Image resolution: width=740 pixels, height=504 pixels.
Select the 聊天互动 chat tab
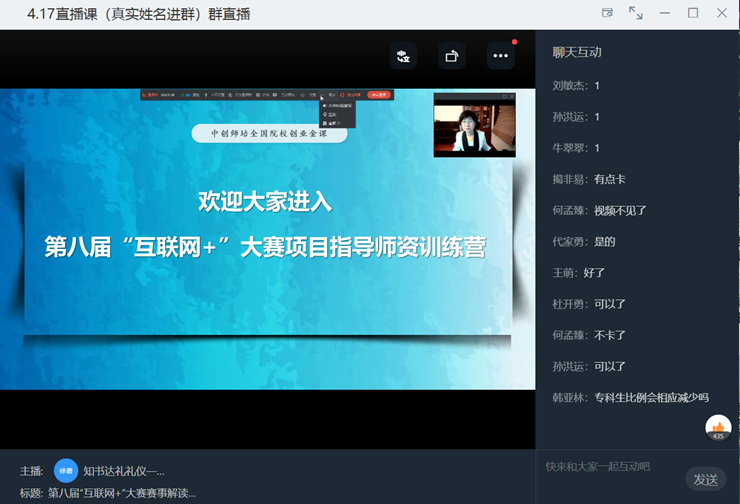click(x=576, y=52)
